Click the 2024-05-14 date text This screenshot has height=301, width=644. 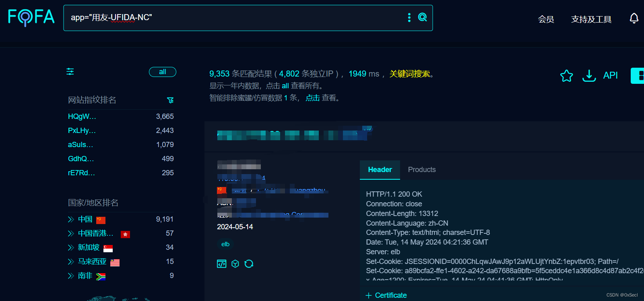pyautogui.click(x=235, y=227)
